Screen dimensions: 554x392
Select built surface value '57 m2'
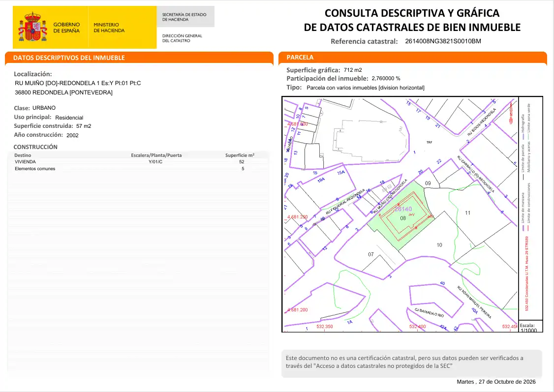pos(84,126)
